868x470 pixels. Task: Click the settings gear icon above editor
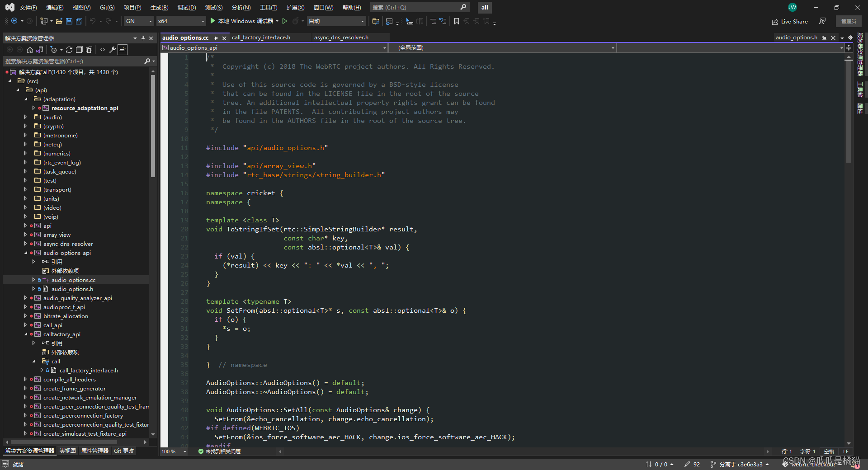coord(850,38)
